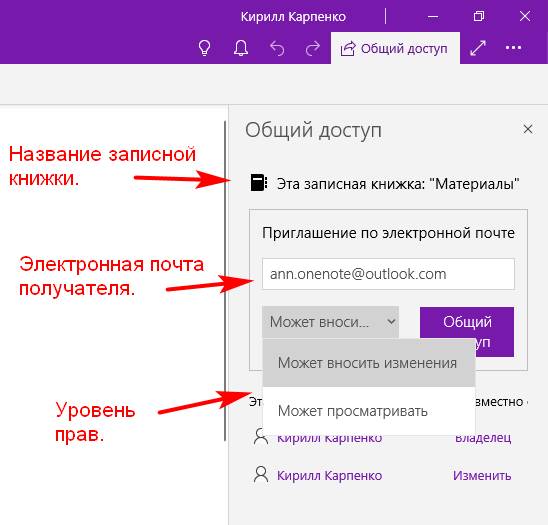This screenshot has height=525, width=548.
Task: Click the heading Приглашение по электронной почте
Action: point(388,233)
